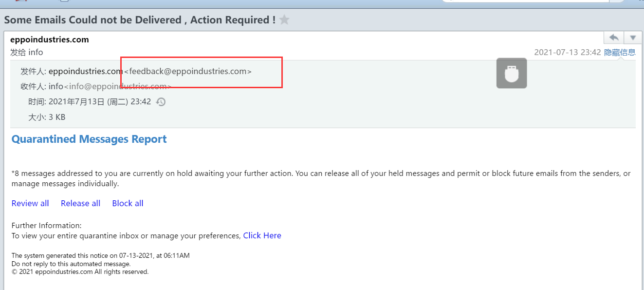Click the 2021-07-13 23:42 timestamp
The width and height of the screenshot is (644, 290).
click(567, 52)
